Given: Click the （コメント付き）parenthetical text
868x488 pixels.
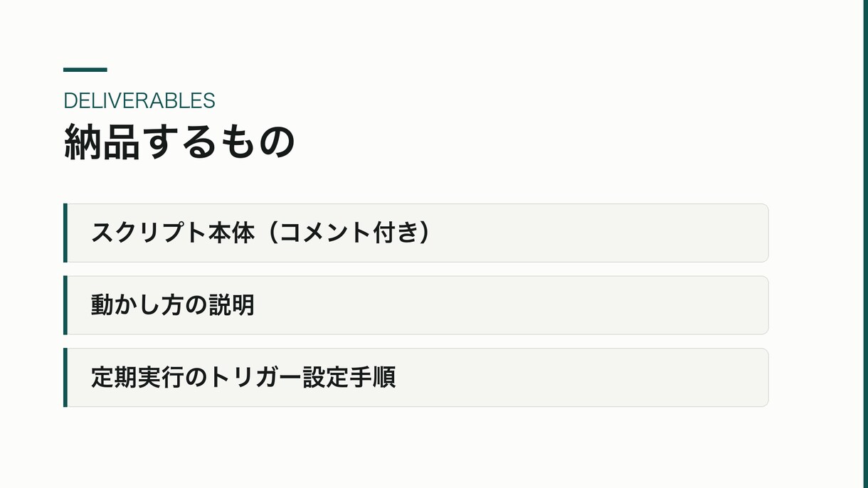Looking at the screenshot, I should pos(345,233).
